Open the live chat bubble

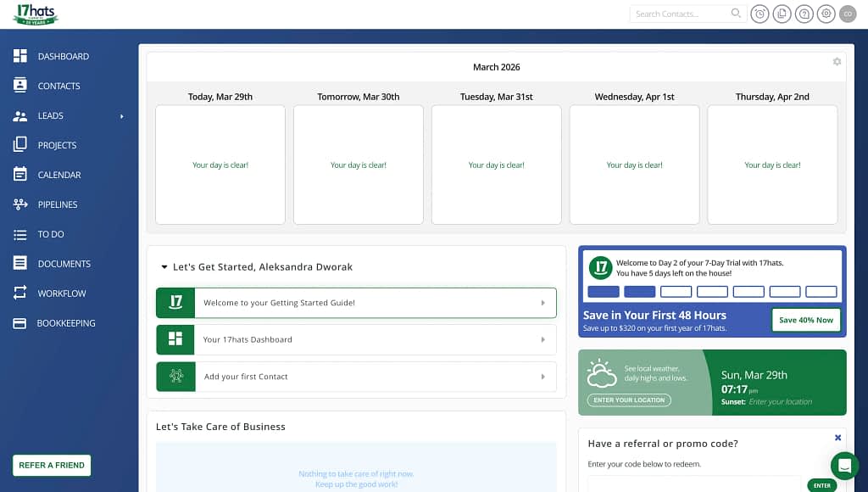tap(845, 466)
